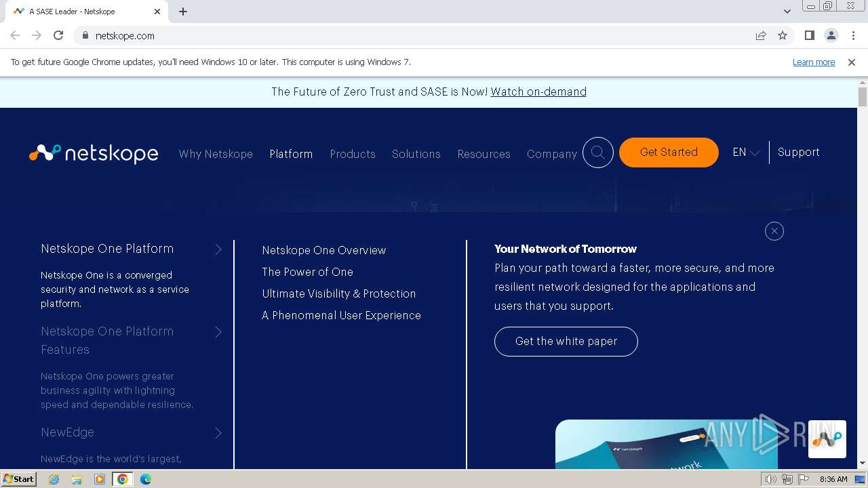
Task: Open the Products menu
Action: click(x=353, y=154)
